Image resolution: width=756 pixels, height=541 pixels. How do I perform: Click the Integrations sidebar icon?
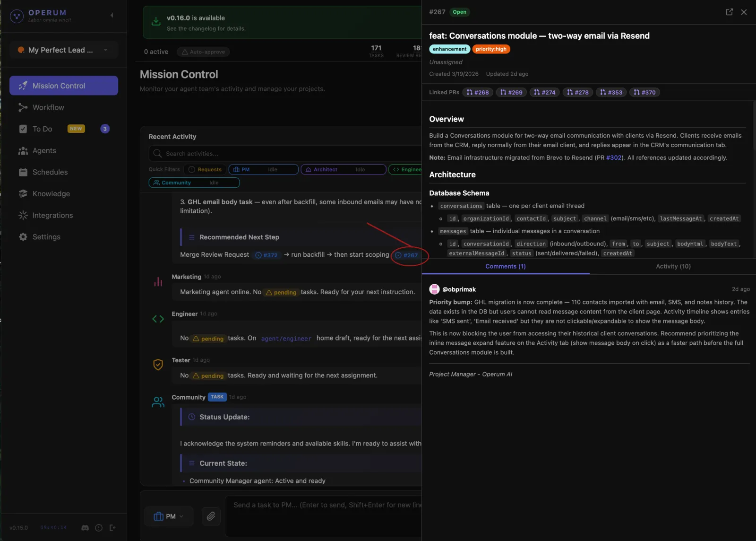(x=23, y=215)
